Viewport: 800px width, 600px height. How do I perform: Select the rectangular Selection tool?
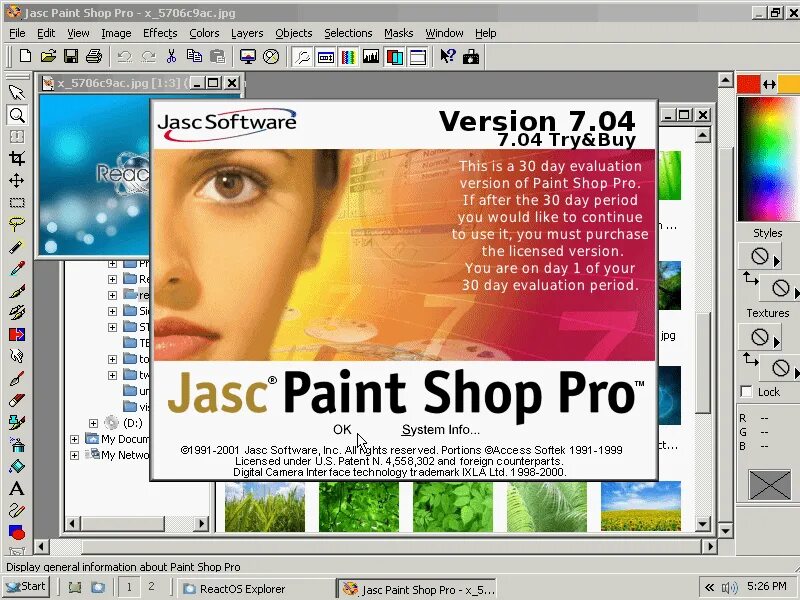point(17,203)
